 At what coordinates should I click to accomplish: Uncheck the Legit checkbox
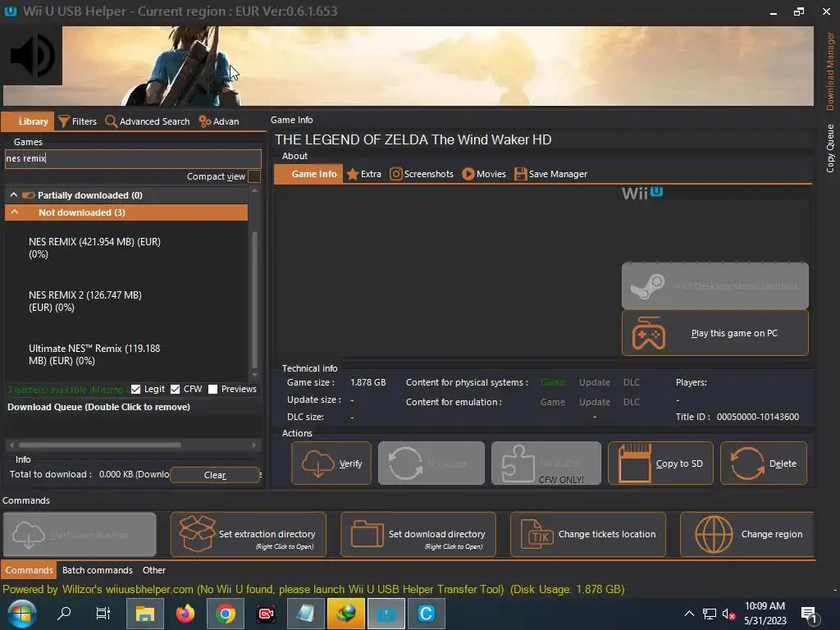(x=136, y=390)
